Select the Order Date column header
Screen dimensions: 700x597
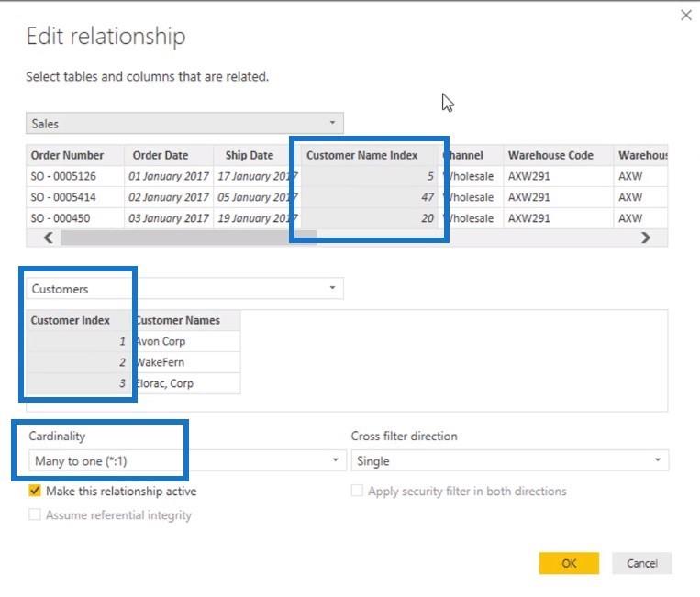click(x=169, y=155)
